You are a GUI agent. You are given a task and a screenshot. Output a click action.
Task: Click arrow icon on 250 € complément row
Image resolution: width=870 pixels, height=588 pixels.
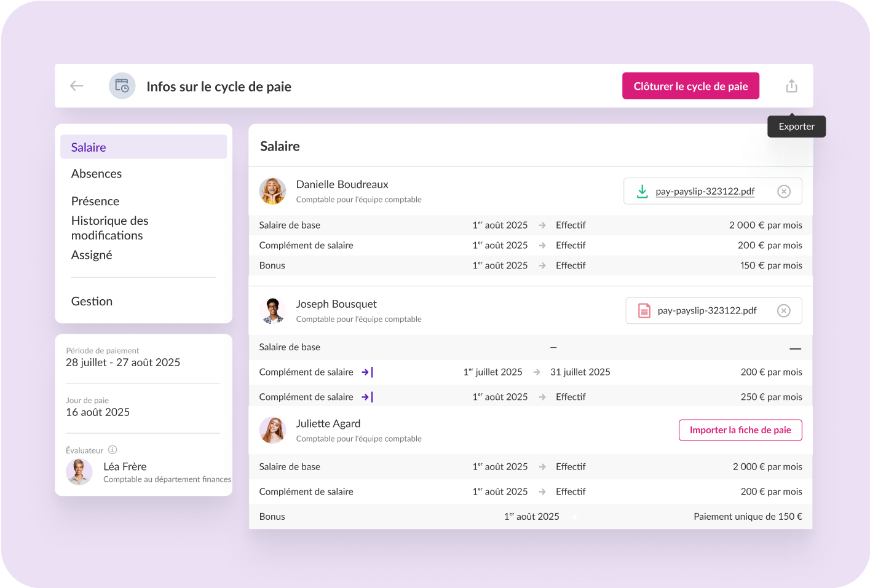pyautogui.click(x=367, y=398)
